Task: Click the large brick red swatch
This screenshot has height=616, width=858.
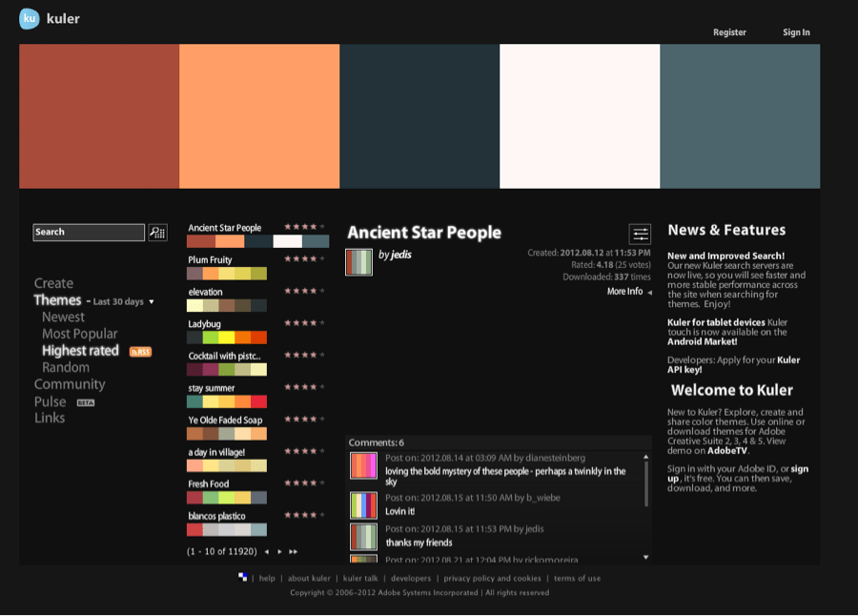Action: pyautogui.click(x=99, y=116)
